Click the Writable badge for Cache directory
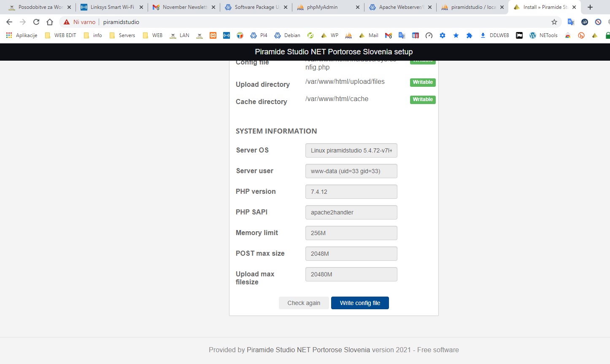 pos(423,99)
